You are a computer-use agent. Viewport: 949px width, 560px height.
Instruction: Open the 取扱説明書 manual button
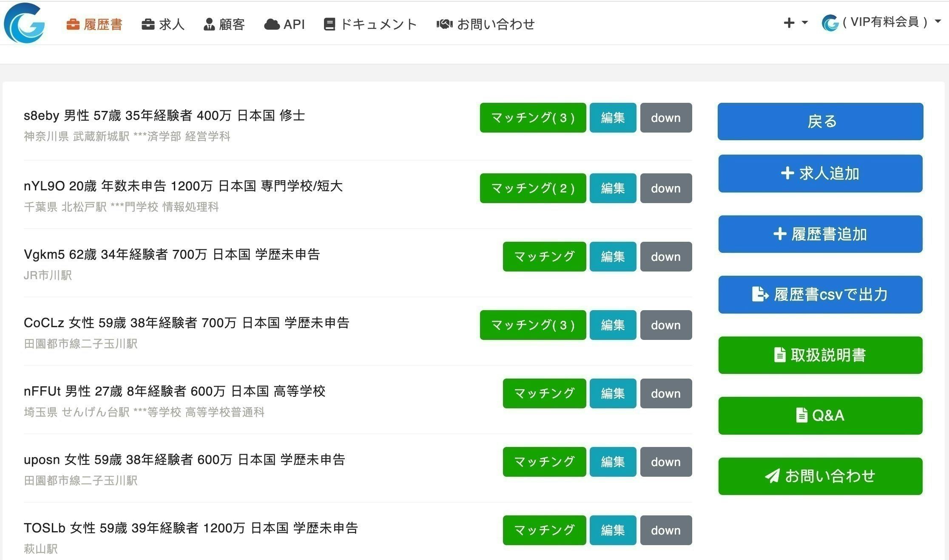point(820,355)
